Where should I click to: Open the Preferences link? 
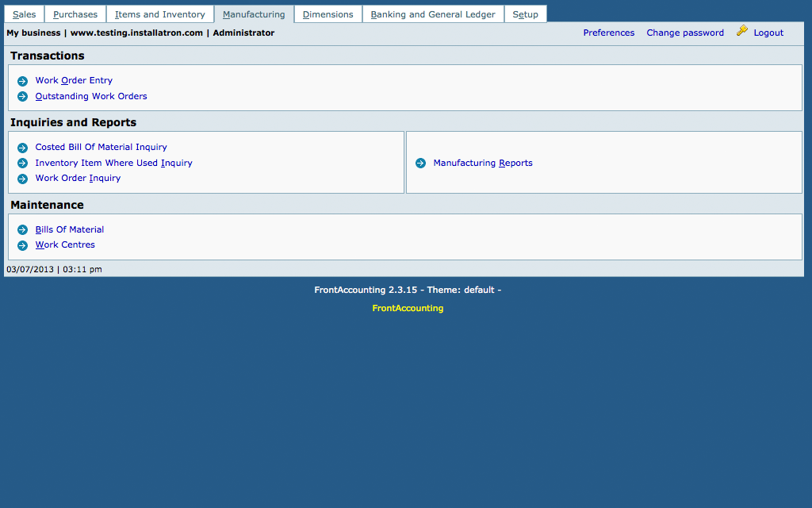pyautogui.click(x=609, y=33)
